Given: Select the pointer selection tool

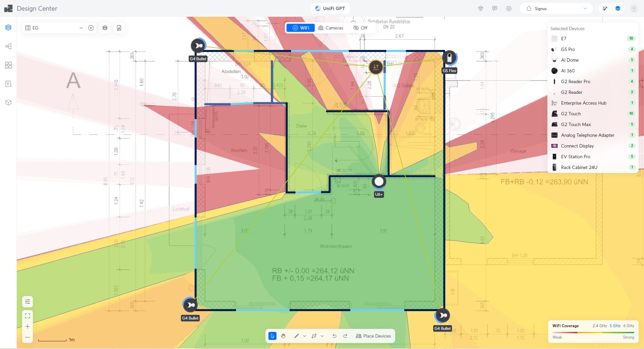Looking at the screenshot, I should pyautogui.click(x=272, y=336).
